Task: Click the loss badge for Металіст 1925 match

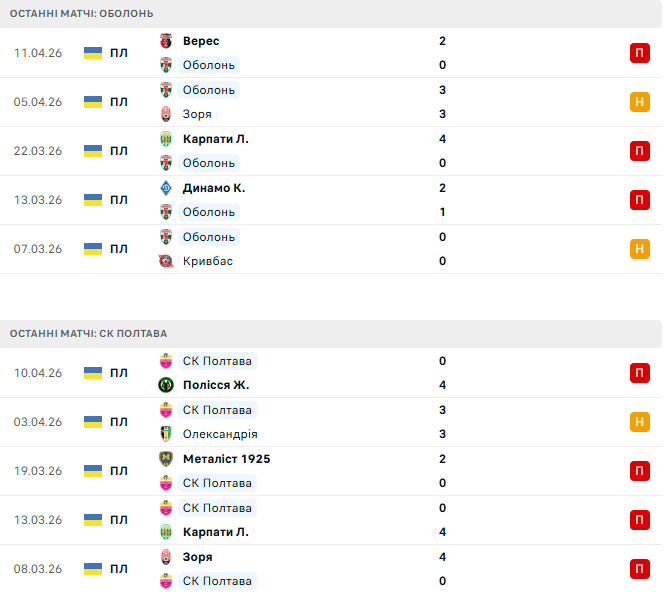Action: coord(639,471)
